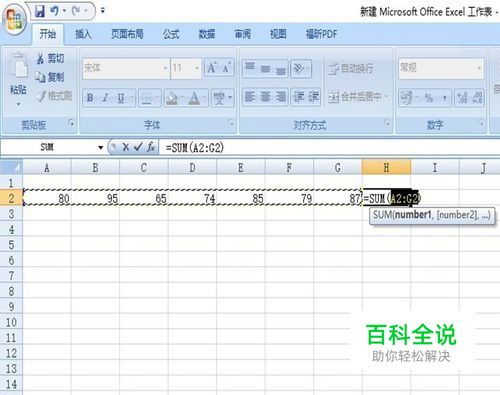Screen dimensions: 500x395
Task: Click 自动换行 (Wrap Text)
Action: (x=351, y=68)
